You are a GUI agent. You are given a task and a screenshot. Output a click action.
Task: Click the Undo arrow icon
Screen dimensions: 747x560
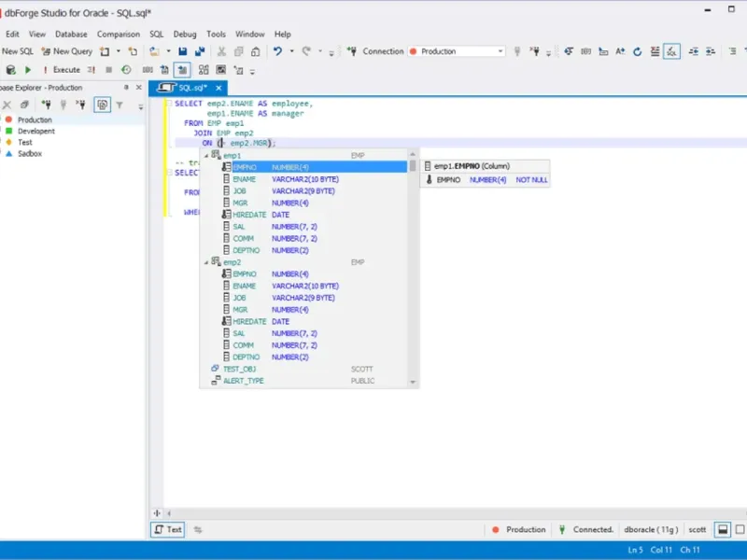tap(277, 51)
